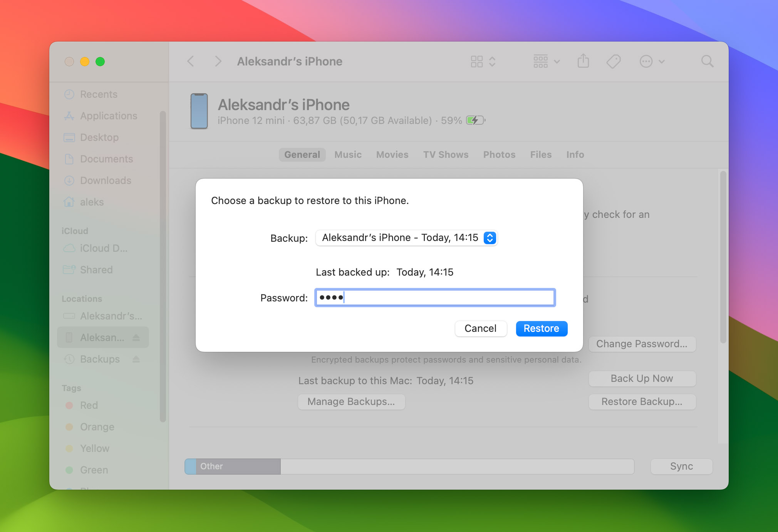Click the Restore button in dialog
This screenshot has width=778, height=532.
(541, 328)
